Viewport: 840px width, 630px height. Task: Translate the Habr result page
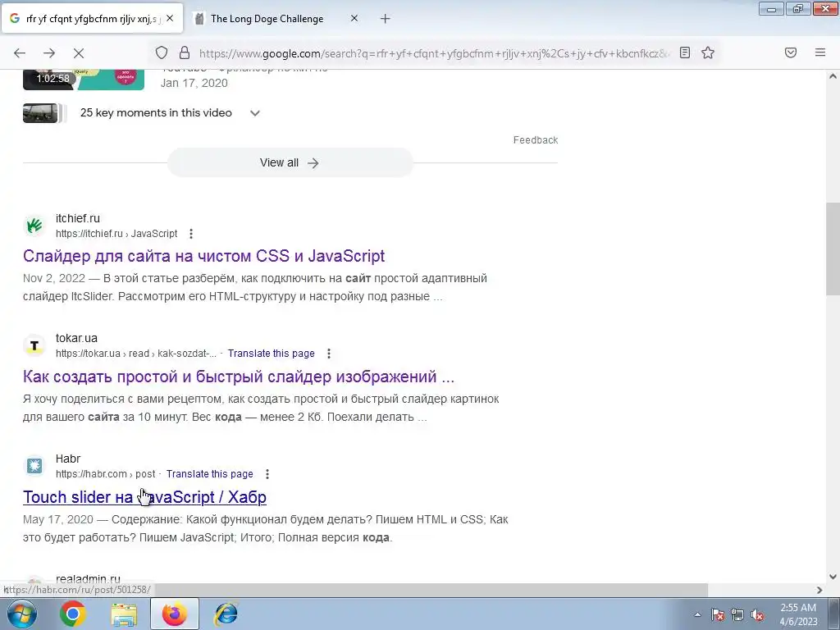tap(209, 474)
